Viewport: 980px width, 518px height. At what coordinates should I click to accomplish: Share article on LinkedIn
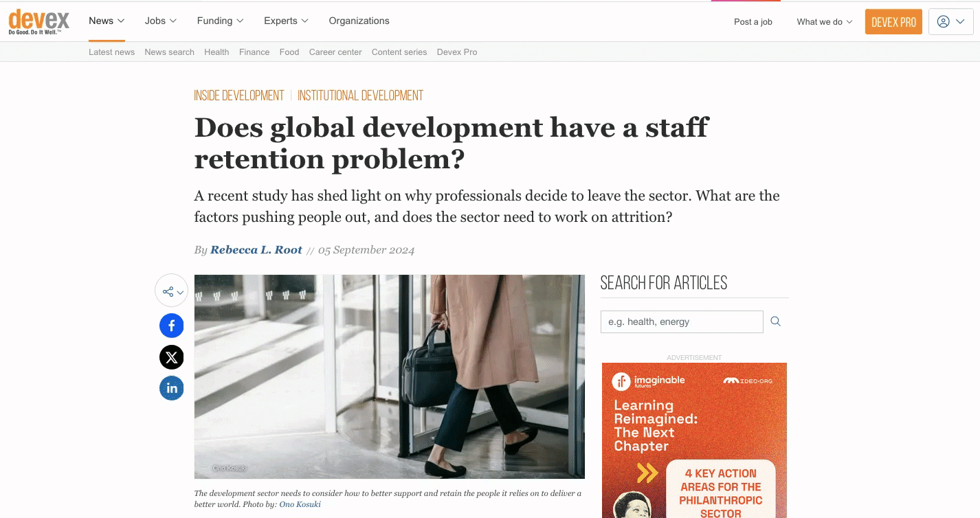(172, 388)
